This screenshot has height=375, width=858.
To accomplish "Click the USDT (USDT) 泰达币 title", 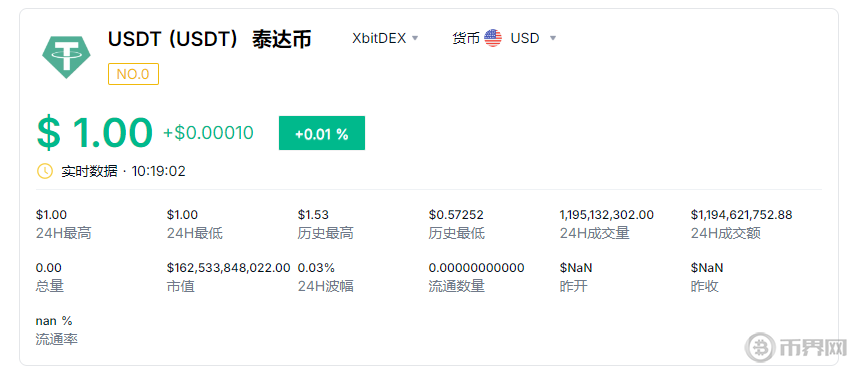I will coord(210,39).
